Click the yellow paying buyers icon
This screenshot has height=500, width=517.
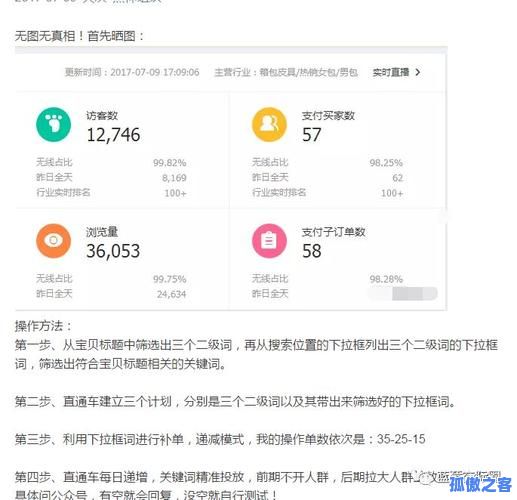click(x=269, y=124)
